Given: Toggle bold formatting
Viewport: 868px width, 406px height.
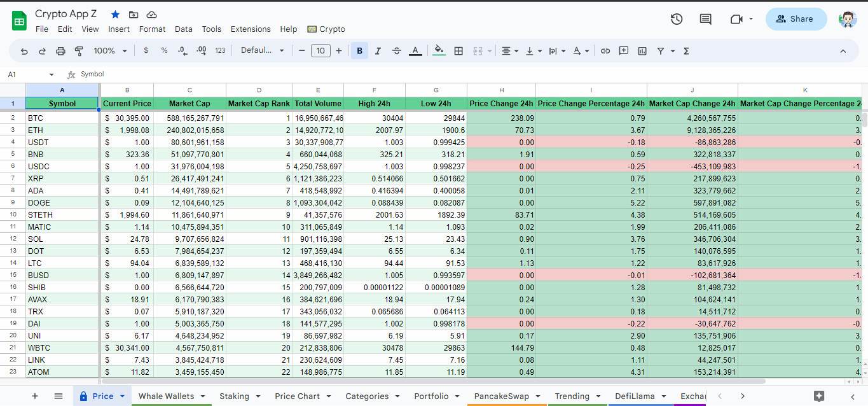Looking at the screenshot, I should point(360,51).
